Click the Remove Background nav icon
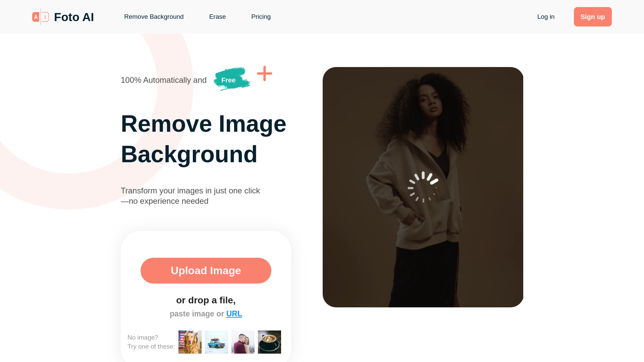This screenshot has height=362, width=644. coord(154,17)
